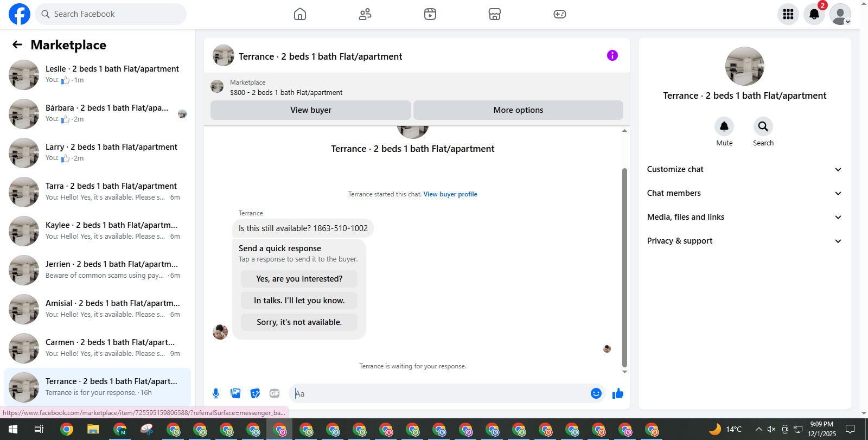Go back using the arrow beside Marketplace
This screenshot has width=868, height=440.
(17, 44)
